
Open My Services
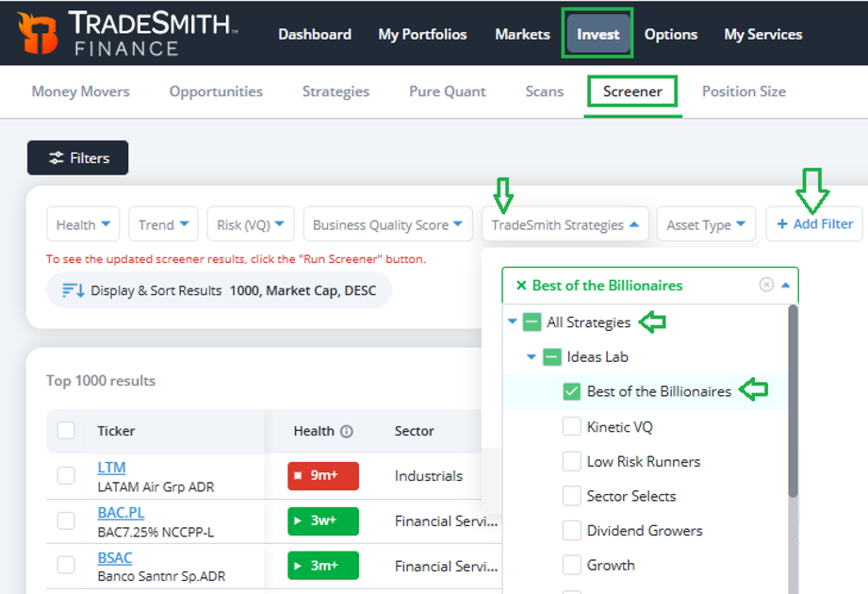(x=762, y=34)
